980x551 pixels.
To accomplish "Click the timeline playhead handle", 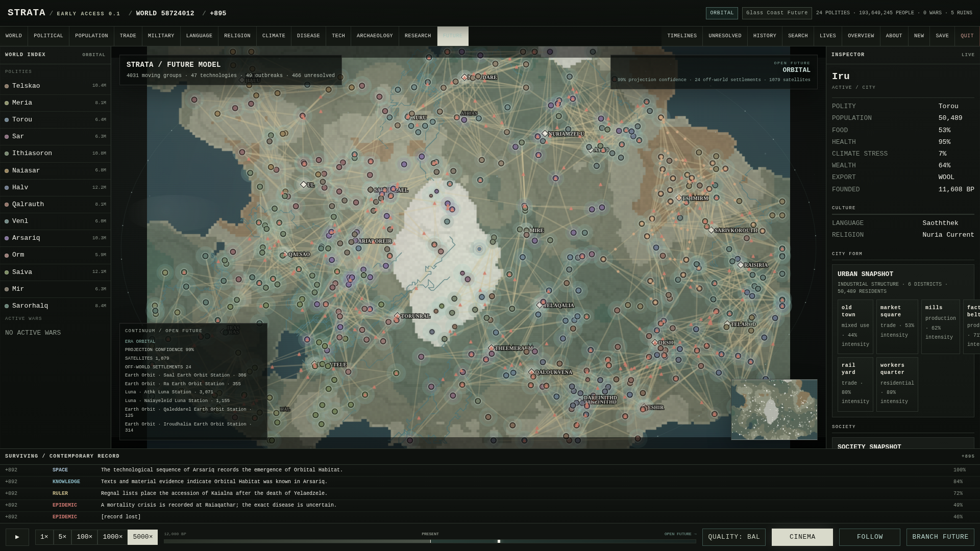I will coord(499,541).
